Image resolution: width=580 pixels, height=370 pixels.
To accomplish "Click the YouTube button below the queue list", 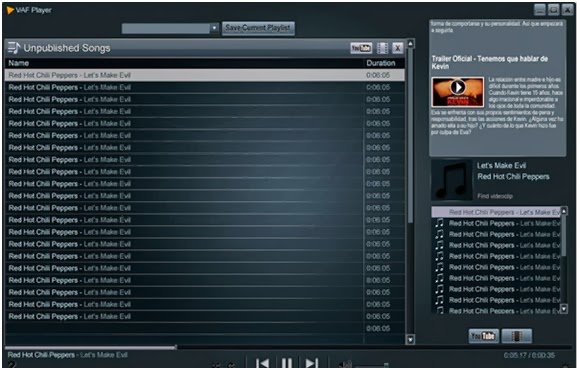I will click(x=483, y=336).
